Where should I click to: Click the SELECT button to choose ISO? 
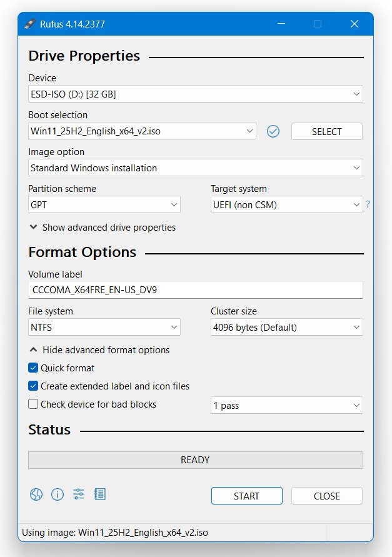pyautogui.click(x=327, y=131)
